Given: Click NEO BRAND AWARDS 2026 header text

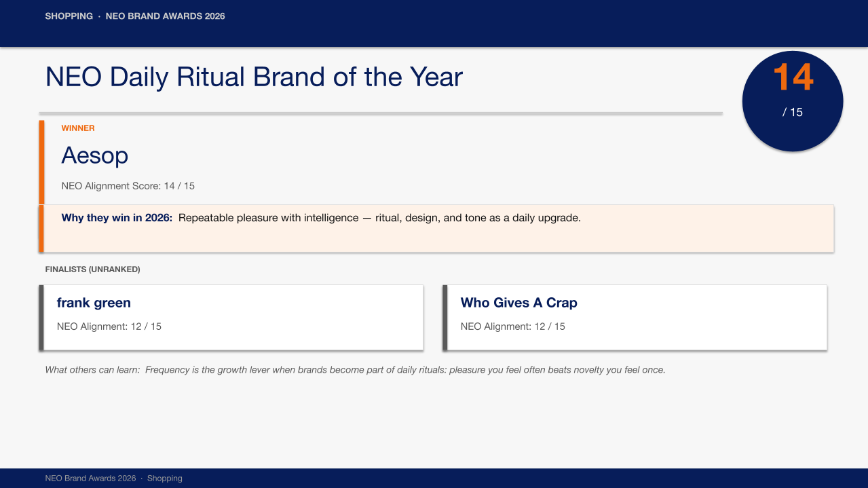Looking at the screenshot, I should pyautogui.click(x=166, y=16).
